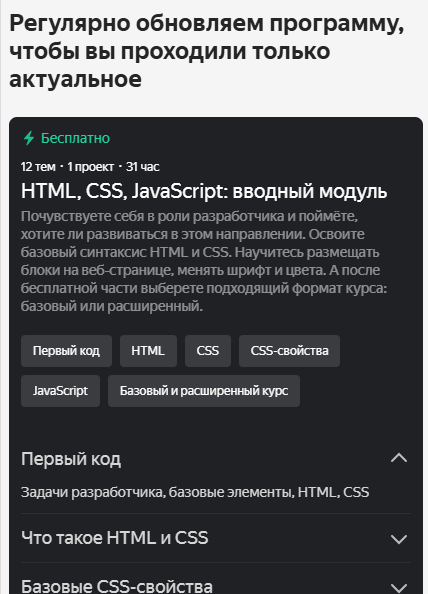Click the Регулярно обновляем программу page heading
Screen dimensions: 428x594
(206, 51)
